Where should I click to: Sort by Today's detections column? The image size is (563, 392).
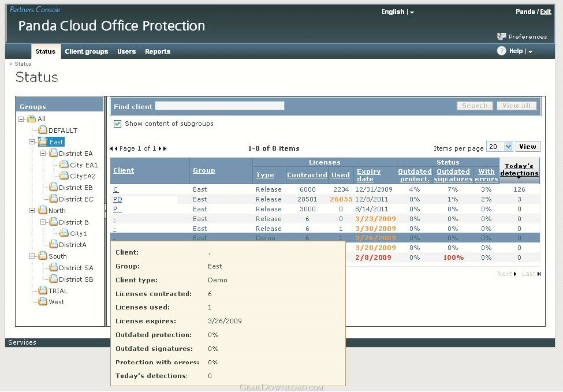coord(519,169)
